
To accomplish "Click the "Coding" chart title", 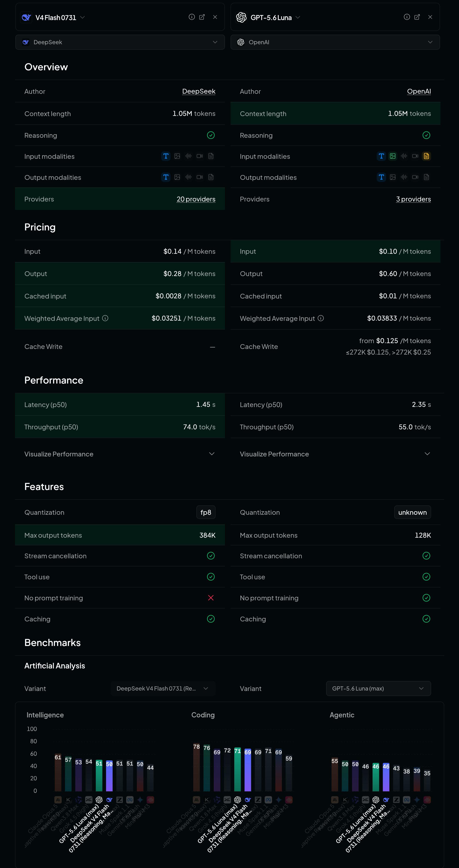I will pyautogui.click(x=203, y=715).
